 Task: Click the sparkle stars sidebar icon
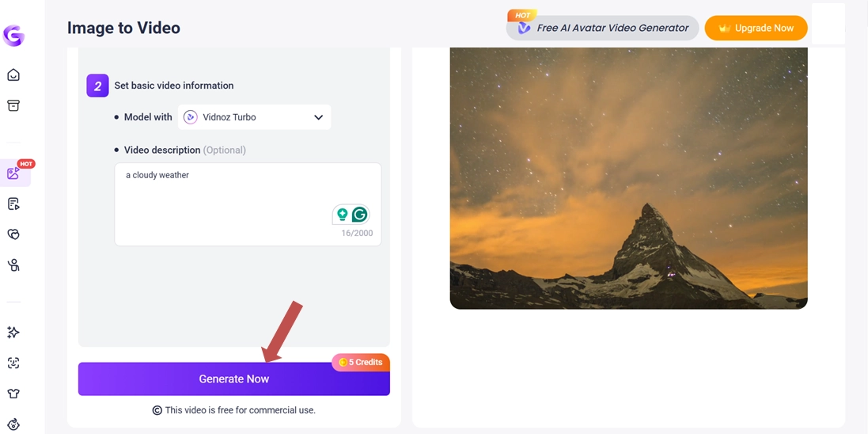coord(13,333)
